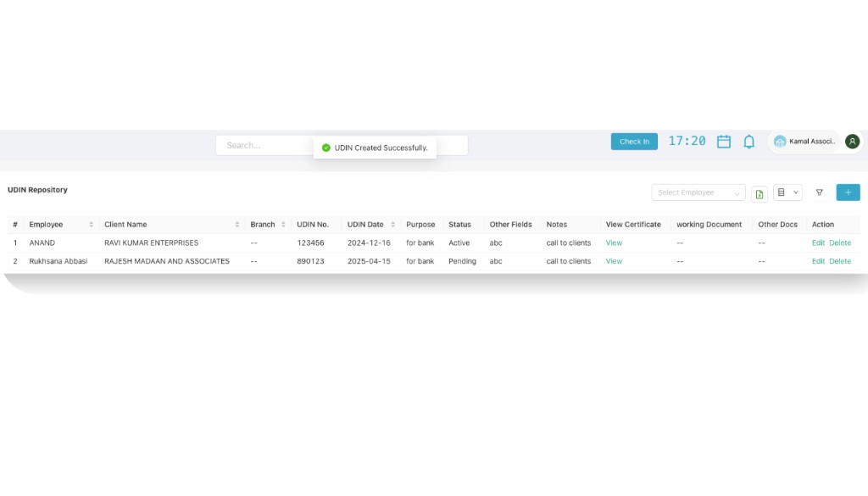Click the calendar icon in the top bar
Image resolution: width=868 pixels, height=496 pixels.
[x=723, y=142]
